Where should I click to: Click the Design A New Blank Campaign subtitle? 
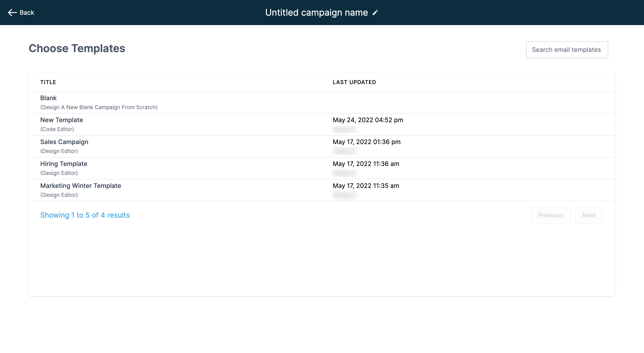point(99,107)
